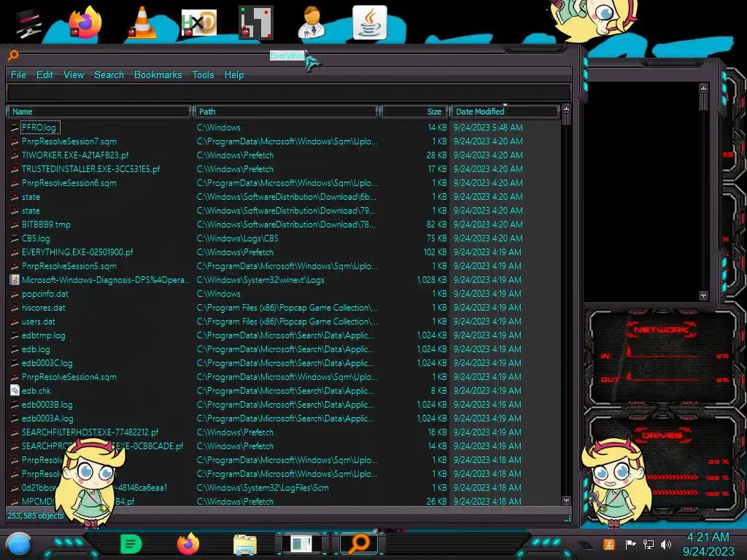The height and width of the screenshot is (560, 747).
Task: Show hidden tray icons arrow
Action: click(586, 545)
